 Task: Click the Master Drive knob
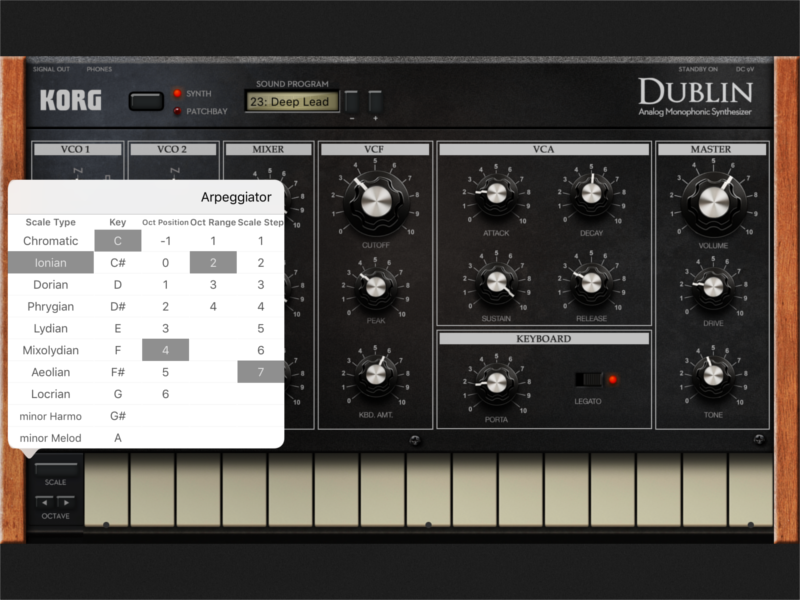point(713,287)
